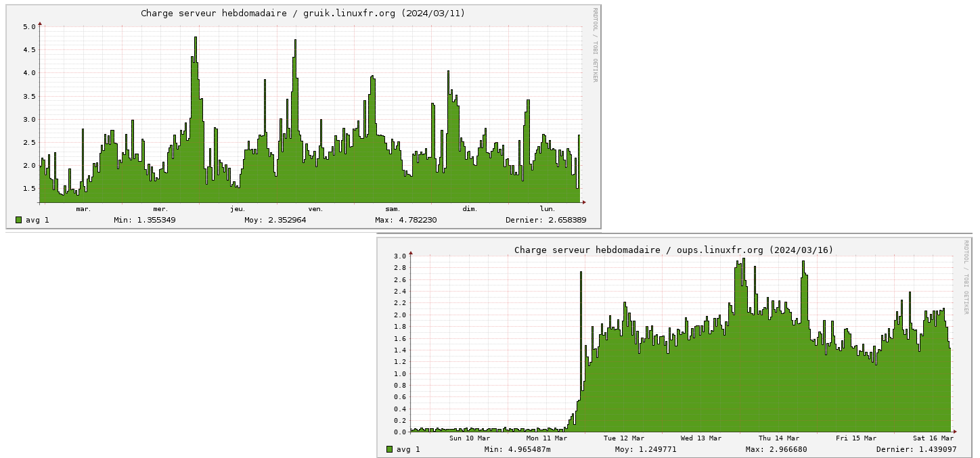Click the red x-axis arrow tip of gruik graph
This screenshot has width=980, height=458.
(583, 202)
